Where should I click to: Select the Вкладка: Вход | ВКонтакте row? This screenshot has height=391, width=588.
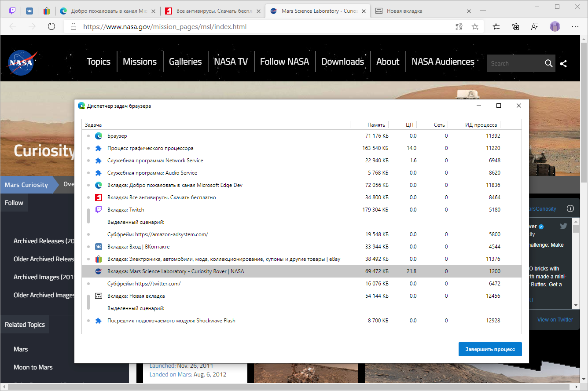tap(301, 247)
